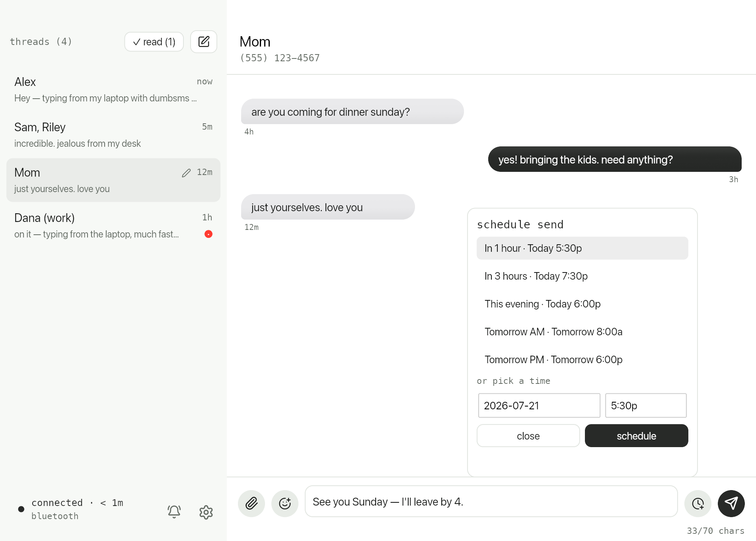The height and width of the screenshot is (541, 756).
Task: Open settings gear icon
Action: (x=206, y=512)
